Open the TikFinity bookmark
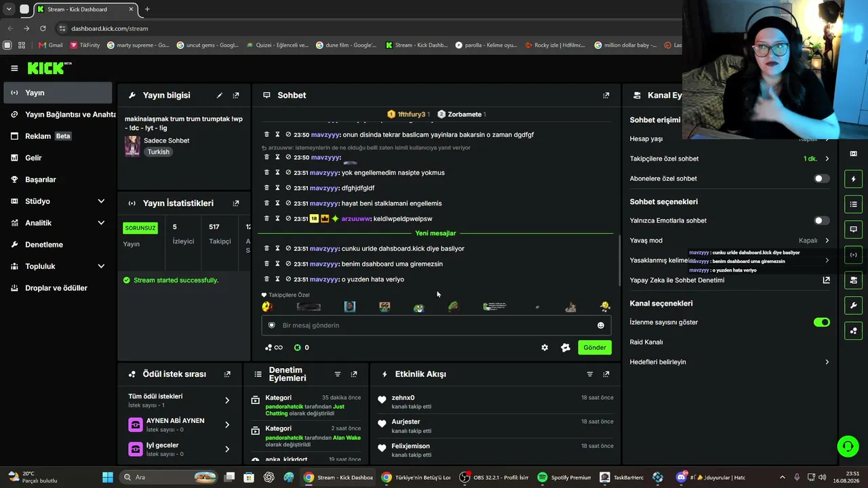The height and width of the screenshot is (488, 868). pyautogui.click(x=85, y=45)
